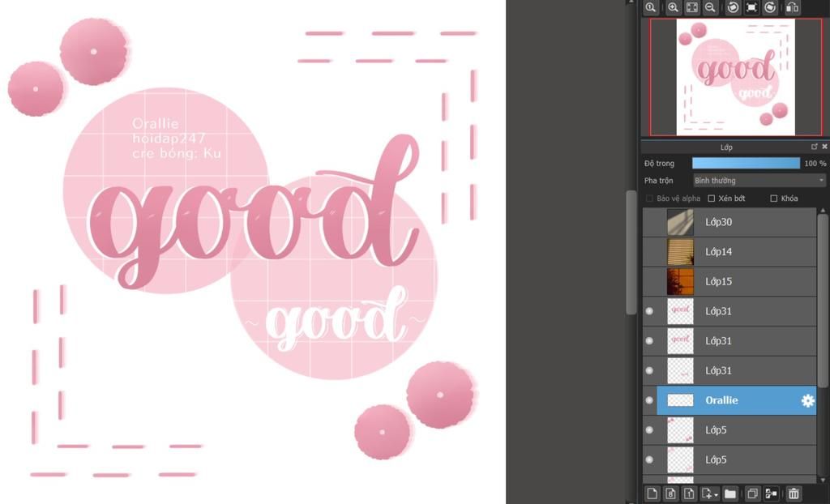Create a new layer folder
Viewport: 830px width, 504px height.
click(730, 494)
